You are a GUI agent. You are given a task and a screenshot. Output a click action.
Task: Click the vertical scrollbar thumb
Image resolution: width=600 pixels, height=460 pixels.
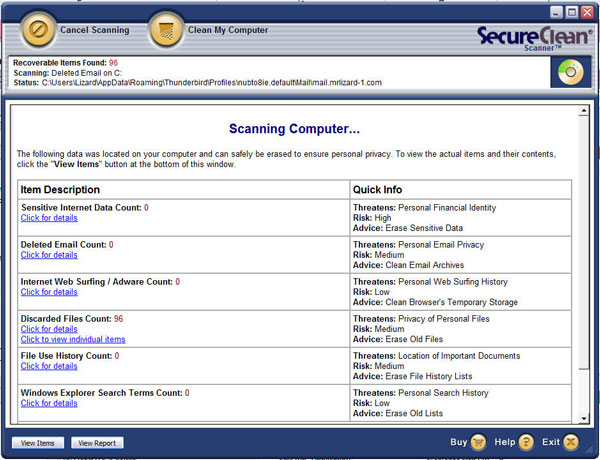[584, 243]
